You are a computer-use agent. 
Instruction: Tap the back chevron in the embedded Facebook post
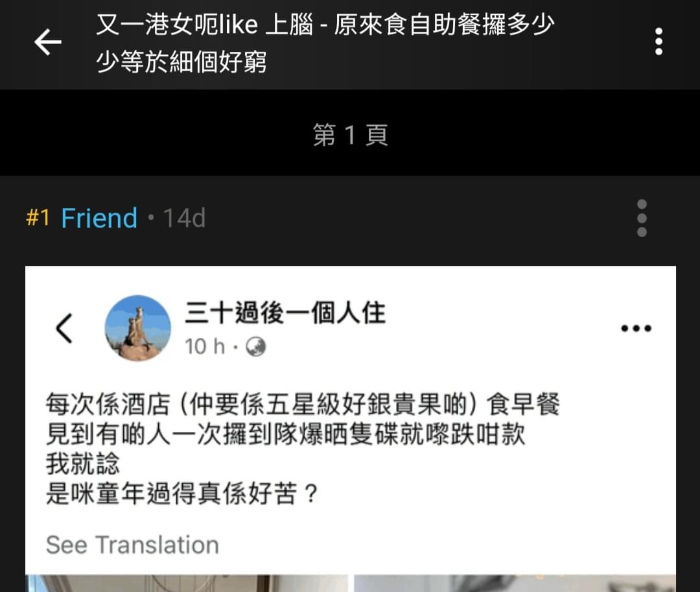coord(64,328)
